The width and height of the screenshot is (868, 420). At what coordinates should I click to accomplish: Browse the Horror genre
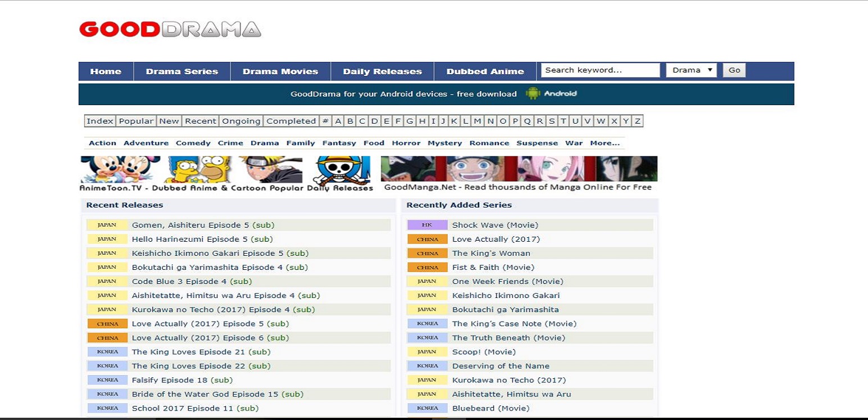click(406, 143)
